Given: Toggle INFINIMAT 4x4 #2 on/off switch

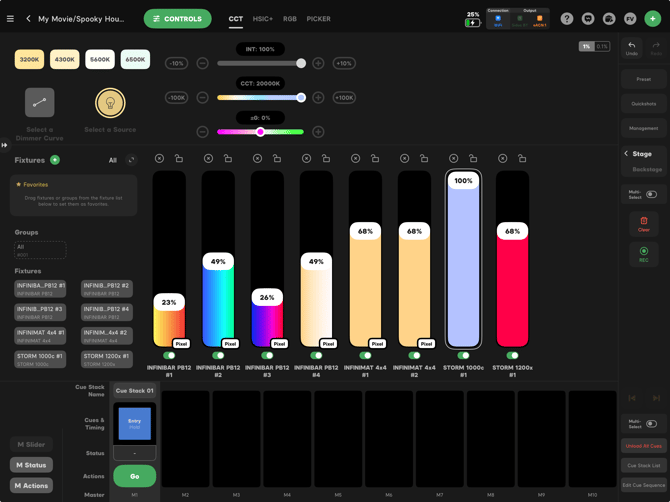Looking at the screenshot, I should (x=414, y=355).
